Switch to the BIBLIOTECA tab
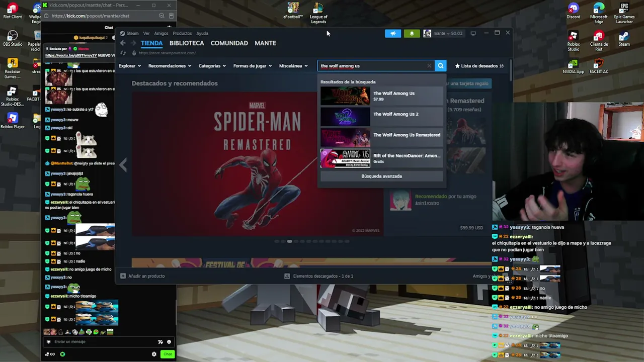The height and width of the screenshot is (362, 644). (187, 43)
